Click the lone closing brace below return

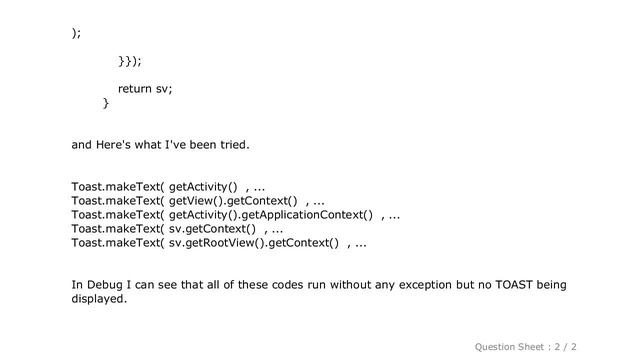pyautogui.click(x=106, y=103)
